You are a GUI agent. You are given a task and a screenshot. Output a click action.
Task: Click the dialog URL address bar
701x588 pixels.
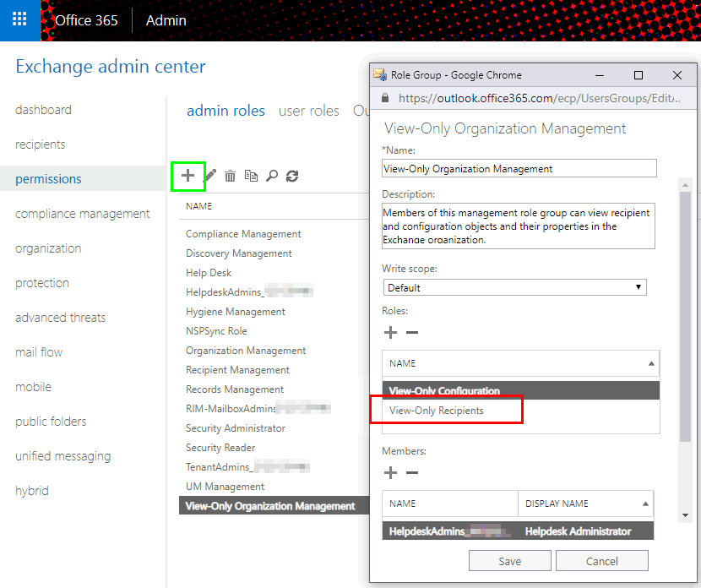point(539,98)
